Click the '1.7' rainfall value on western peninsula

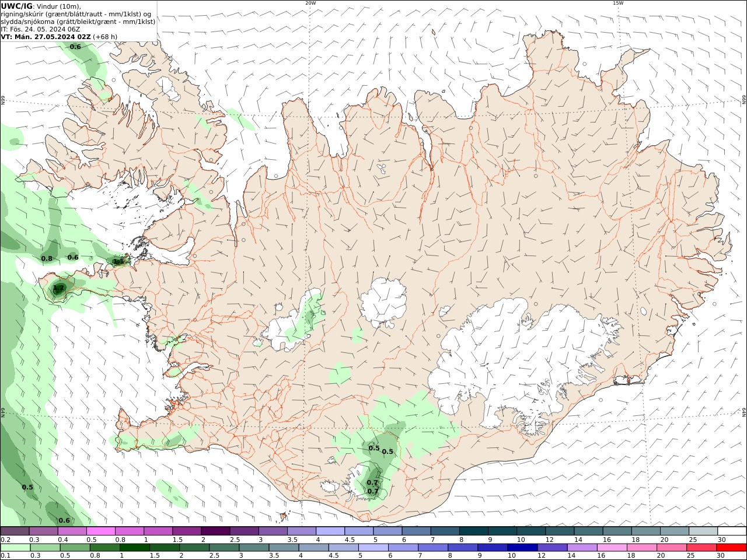(x=58, y=288)
